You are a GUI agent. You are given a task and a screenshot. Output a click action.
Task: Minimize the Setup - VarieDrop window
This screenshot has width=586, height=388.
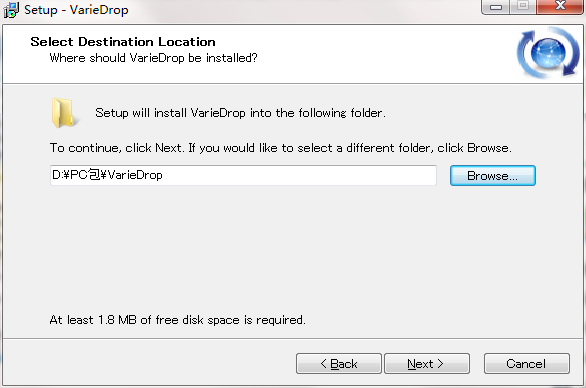pyautogui.click(x=496, y=7)
